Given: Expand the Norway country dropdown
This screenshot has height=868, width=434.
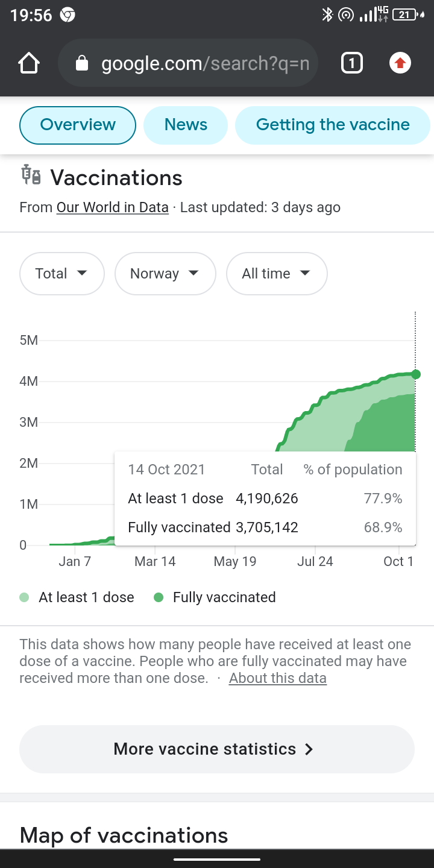Looking at the screenshot, I should [165, 274].
